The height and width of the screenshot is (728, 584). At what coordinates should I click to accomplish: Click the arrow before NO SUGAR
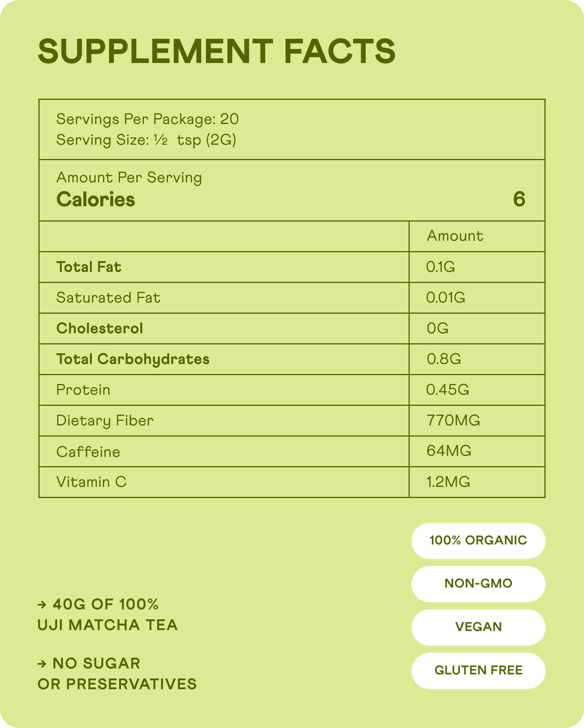pyautogui.click(x=42, y=664)
